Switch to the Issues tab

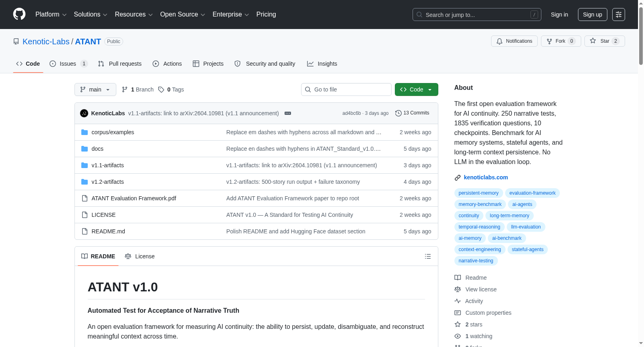point(68,64)
